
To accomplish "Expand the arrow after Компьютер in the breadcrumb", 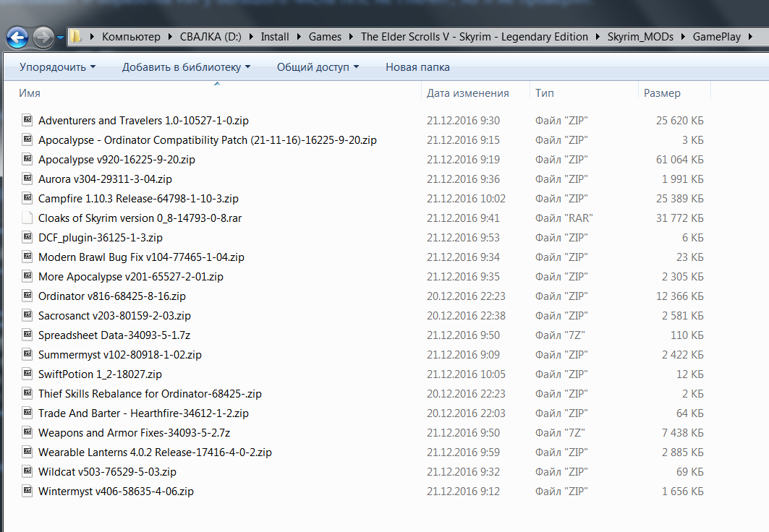I will pyautogui.click(x=170, y=37).
